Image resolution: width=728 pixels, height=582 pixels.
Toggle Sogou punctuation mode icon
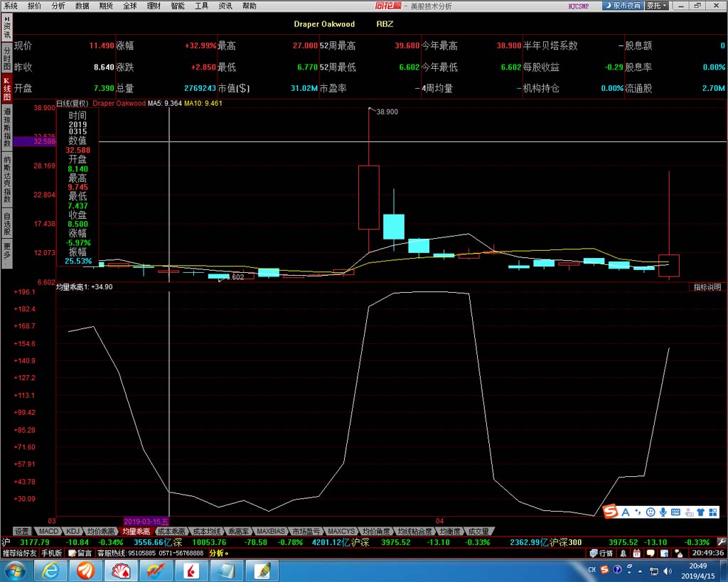[638, 512]
